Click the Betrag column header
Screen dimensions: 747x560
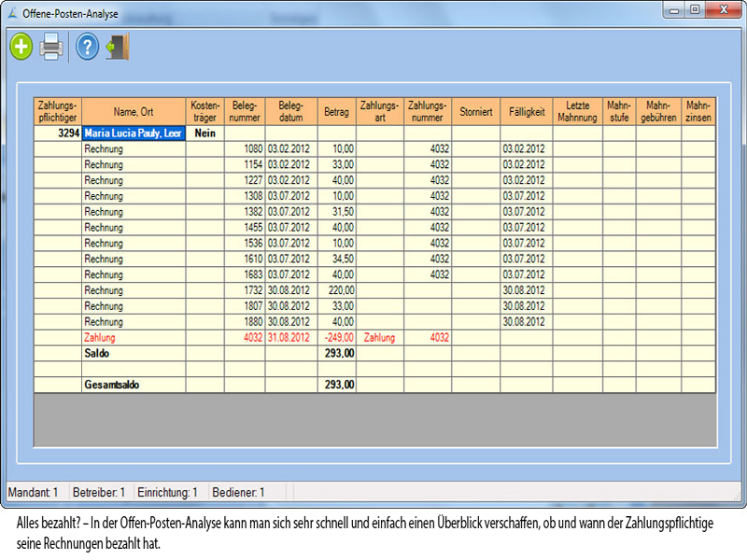[336, 111]
